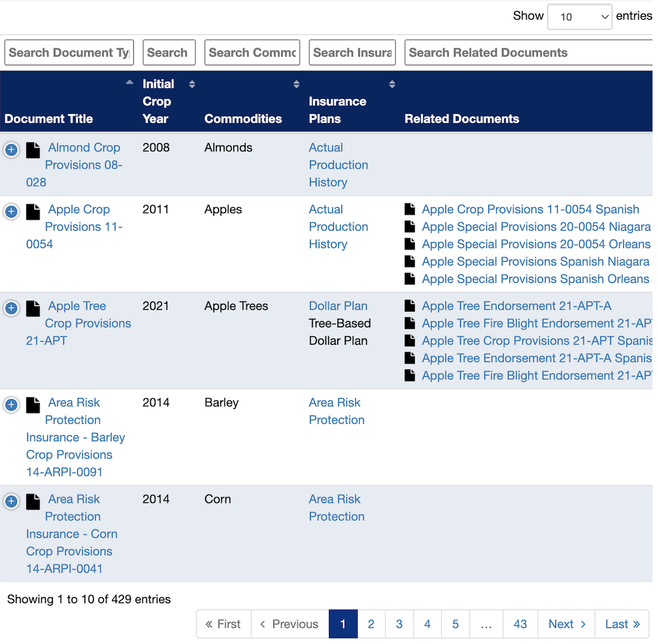This screenshot has height=644, width=658.
Task: Click the document icon for Almond Crop Provisions
Action: coord(33,150)
